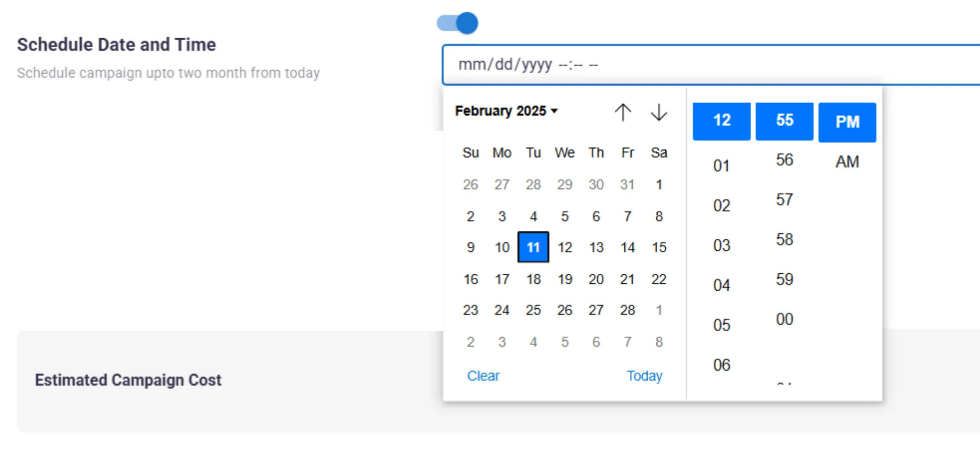Go to the previous month with up arrow

(622, 112)
